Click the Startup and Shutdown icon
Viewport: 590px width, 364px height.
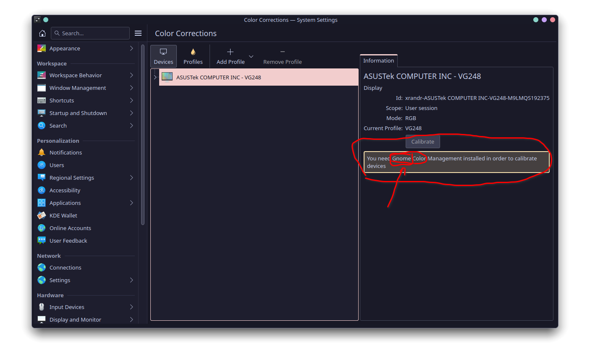coord(42,113)
